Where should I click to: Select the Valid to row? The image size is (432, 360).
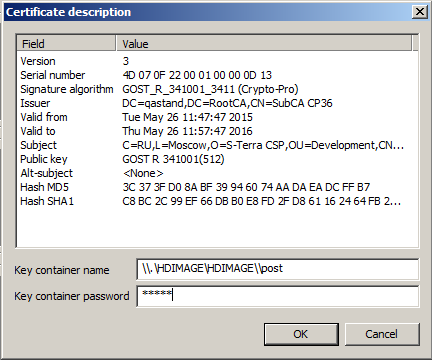pyautogui.click(x=217, y=131)
